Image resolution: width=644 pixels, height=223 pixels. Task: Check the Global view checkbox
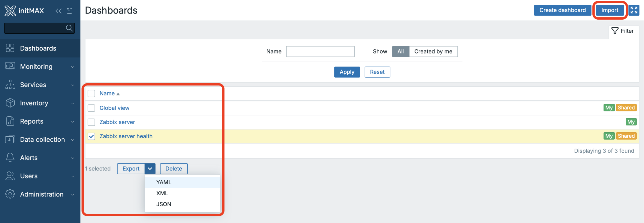coord(91,108)
